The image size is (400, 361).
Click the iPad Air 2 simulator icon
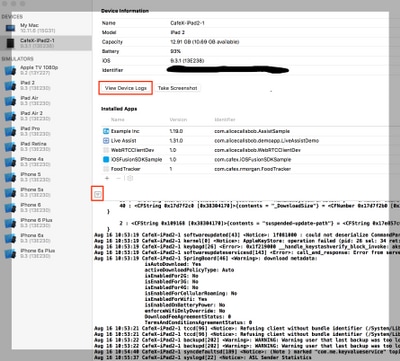pyautogui.click(x=10, y=116)
